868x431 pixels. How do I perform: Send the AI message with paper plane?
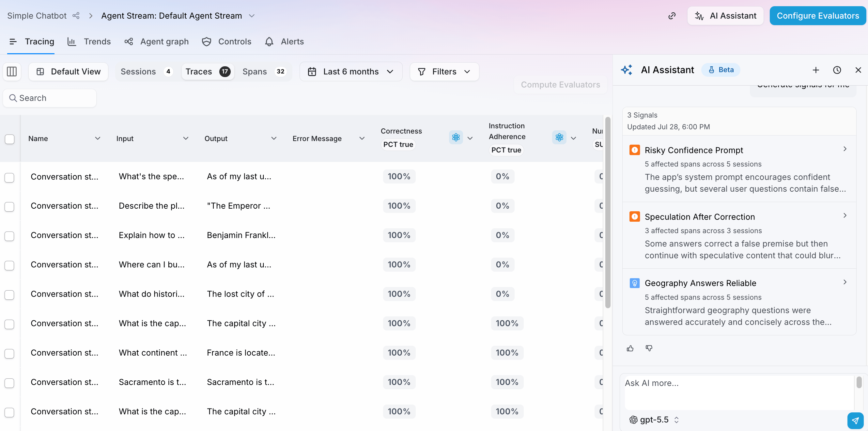click(855, 421)
